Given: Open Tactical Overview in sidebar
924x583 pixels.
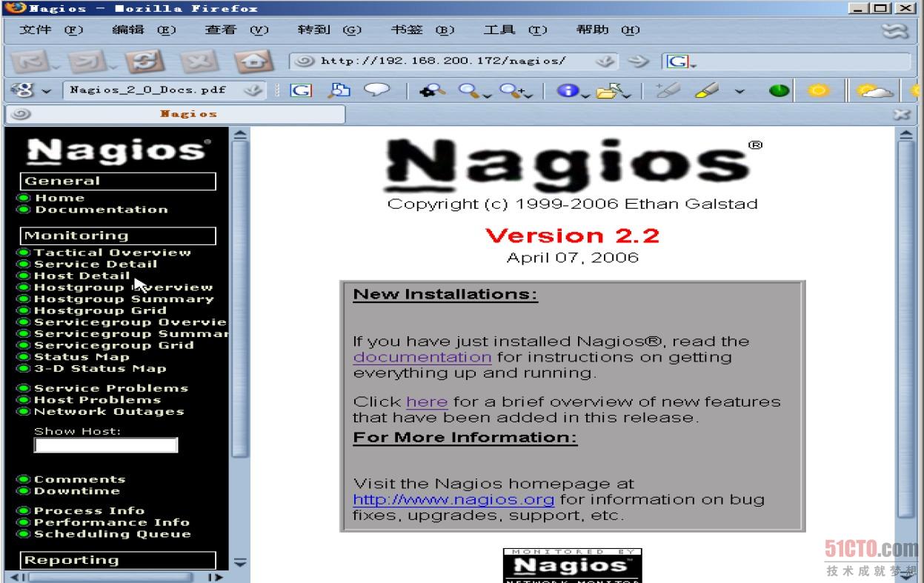Looking at the screenshot, I should 113,253.
